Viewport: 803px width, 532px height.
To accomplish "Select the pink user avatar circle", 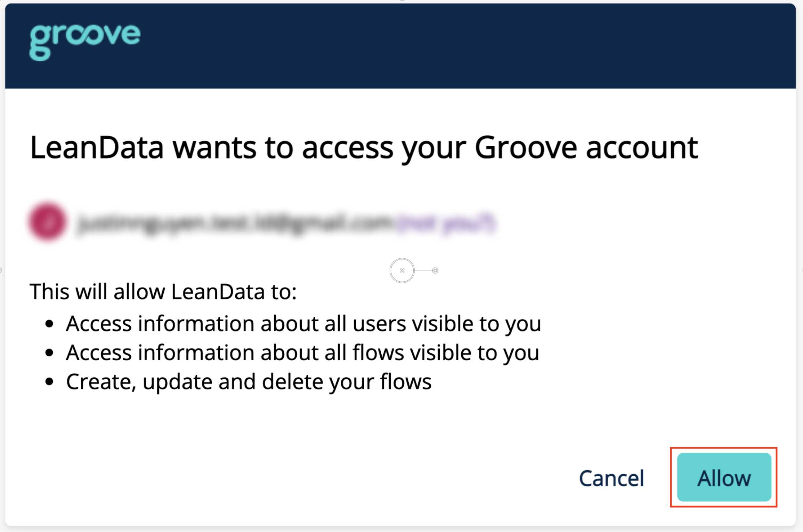I will [x=48, y=221].
